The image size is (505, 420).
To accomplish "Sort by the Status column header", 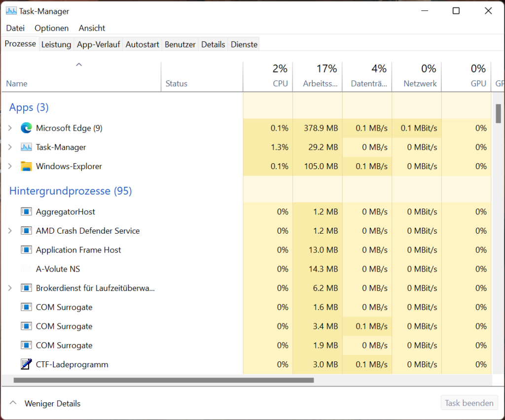I will point(202,76).
